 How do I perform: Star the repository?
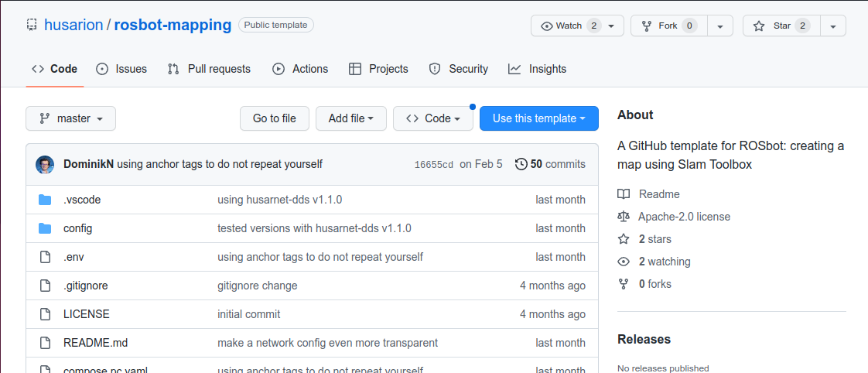(x=781, y=26)
